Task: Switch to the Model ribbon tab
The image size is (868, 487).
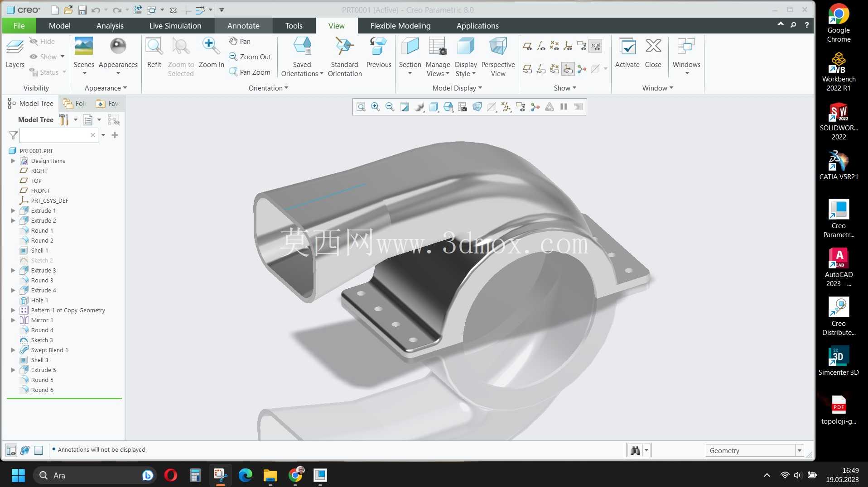Action: coord(59,26)
